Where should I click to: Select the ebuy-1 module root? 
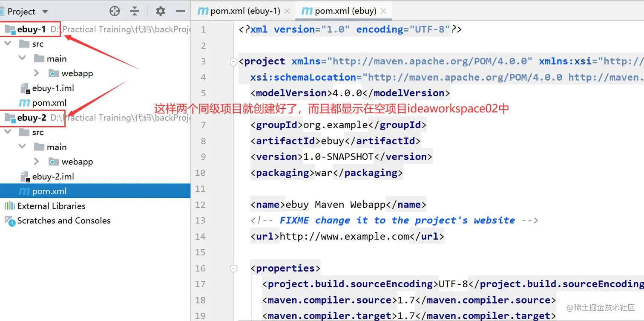point(31,29)
